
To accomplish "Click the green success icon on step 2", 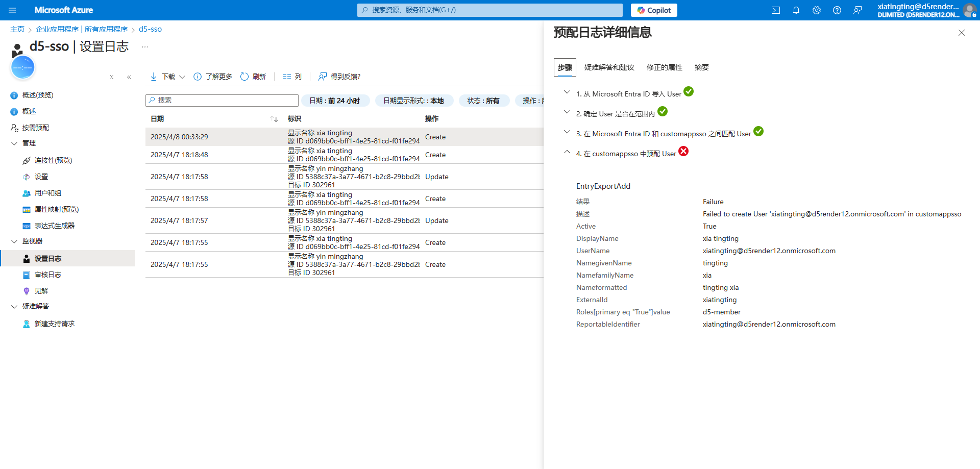I will [x=663, y=111].
